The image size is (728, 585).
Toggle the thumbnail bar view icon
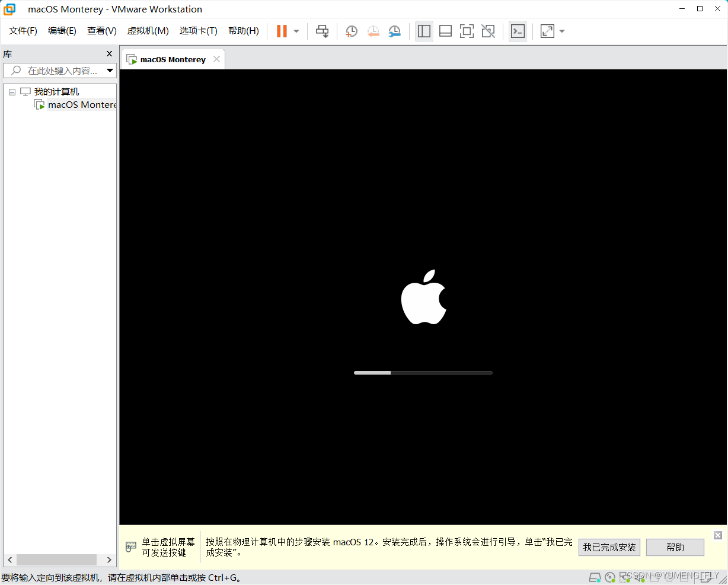(x=445, y=31)
